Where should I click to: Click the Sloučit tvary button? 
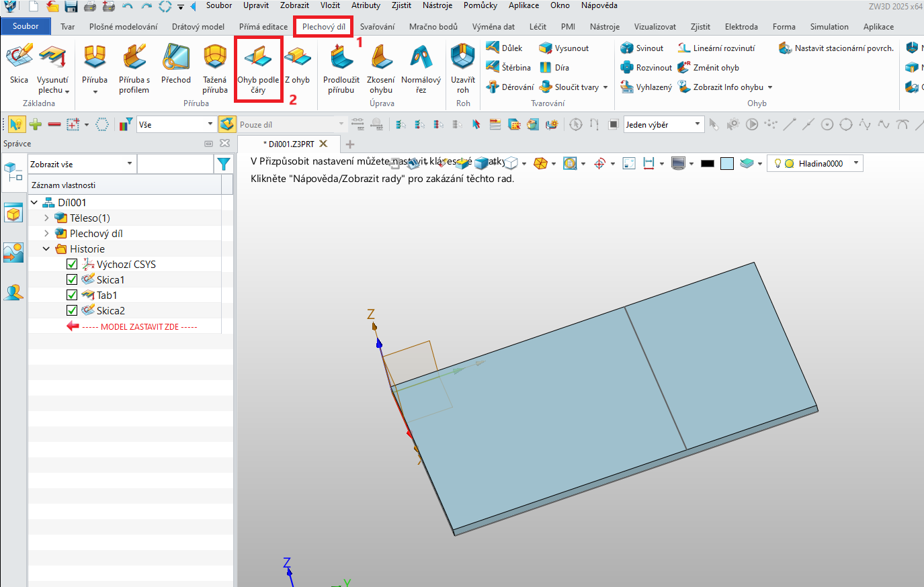[x=574, y=87]
